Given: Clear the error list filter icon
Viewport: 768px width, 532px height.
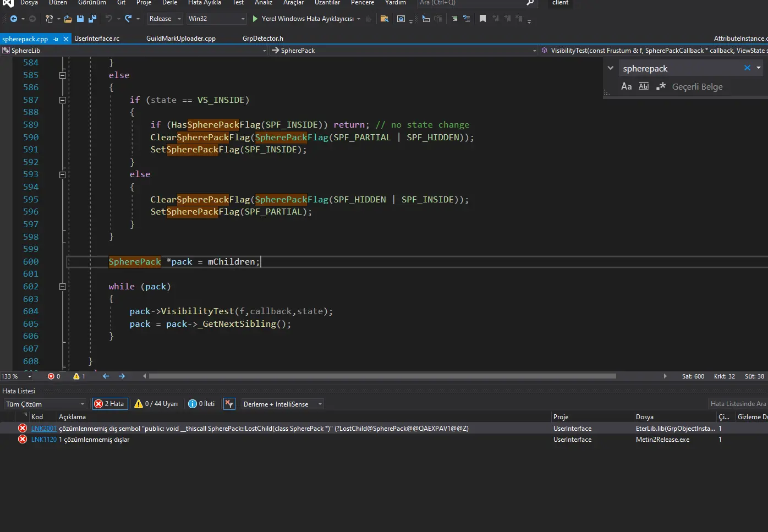Looking at the screenshot, I should click(x=229, y=404).
